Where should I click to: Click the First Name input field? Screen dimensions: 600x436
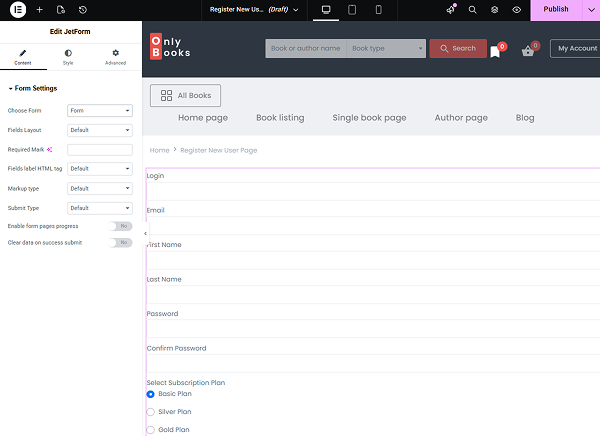coord(373,260)
